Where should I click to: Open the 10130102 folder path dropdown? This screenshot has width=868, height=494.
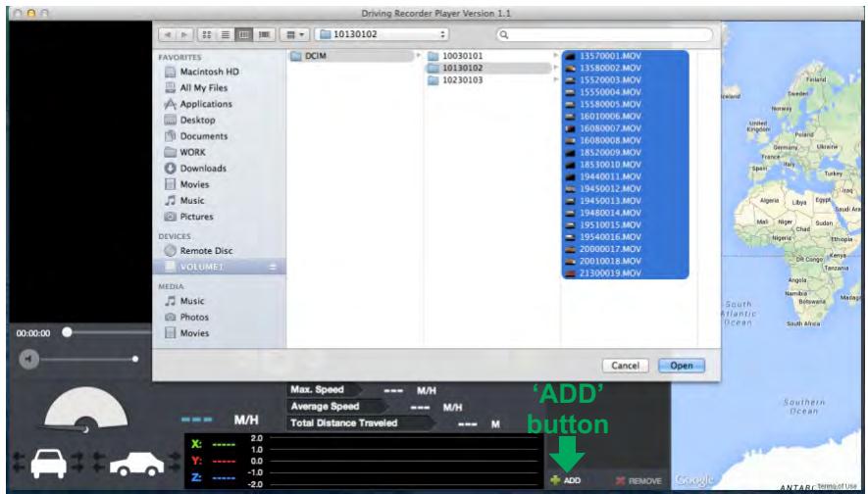382,34
